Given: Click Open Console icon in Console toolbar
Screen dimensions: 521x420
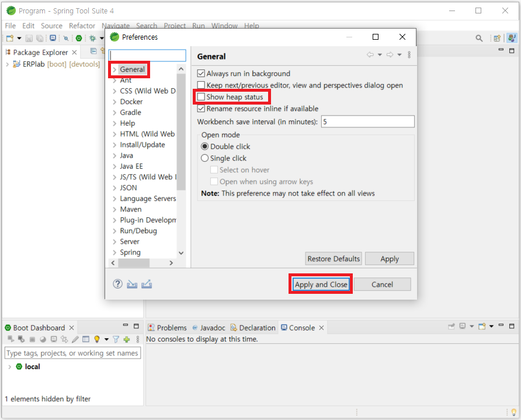Looking at the screenshot, I should click(482, 327).
